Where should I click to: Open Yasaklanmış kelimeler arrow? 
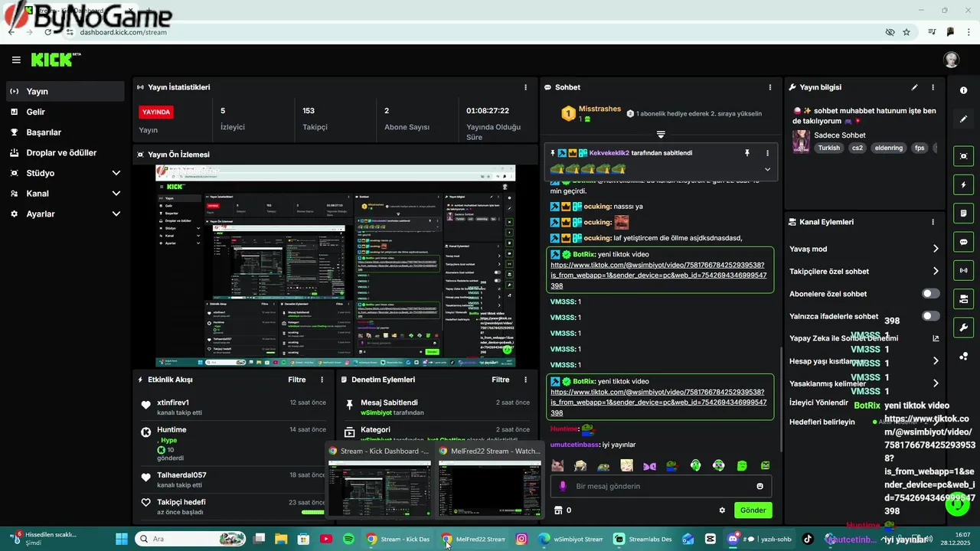click(x=936, y=383)
